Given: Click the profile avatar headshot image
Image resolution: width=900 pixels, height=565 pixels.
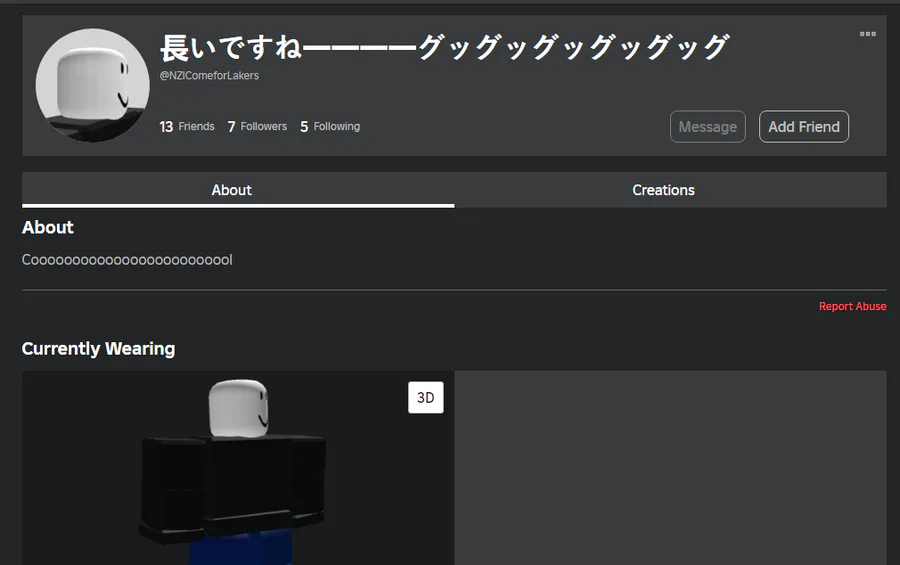Looking at the screenshot, I should [92, 85].
